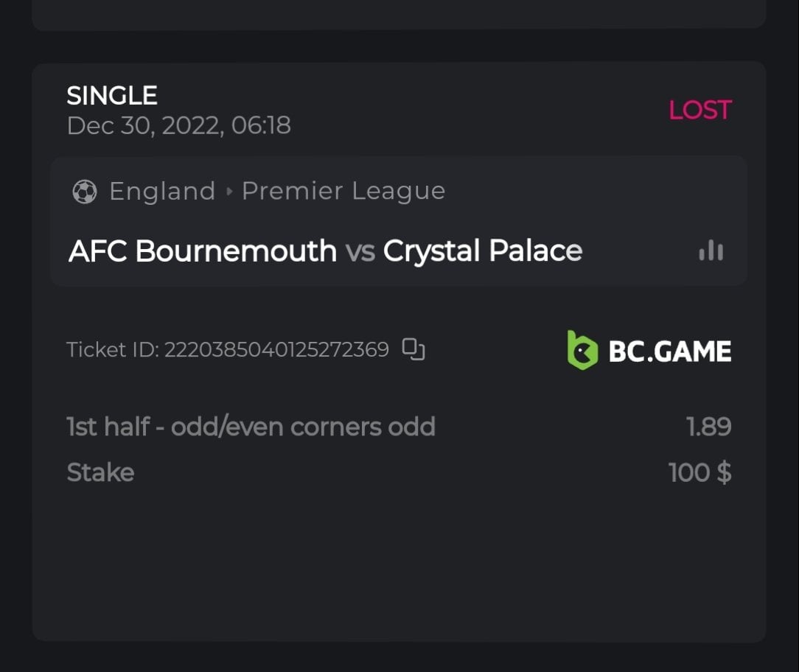
Task: Click the BC.GAME brand text
Action: [670, 351]
